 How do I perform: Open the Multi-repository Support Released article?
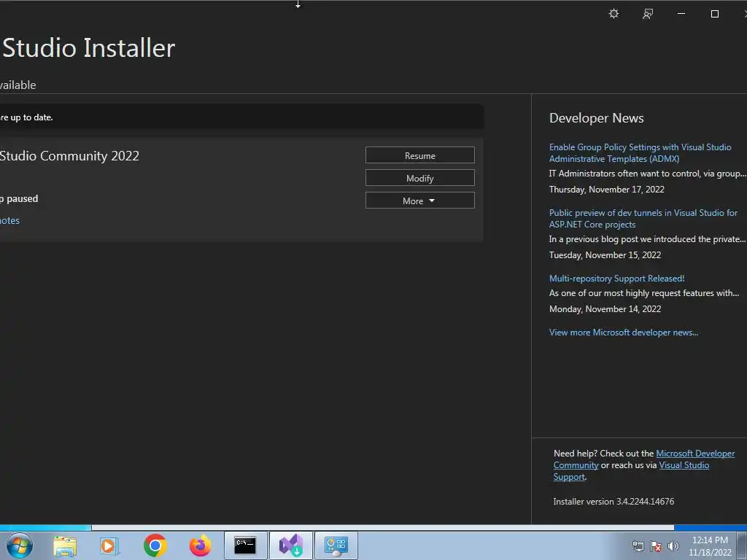[616, 279]
